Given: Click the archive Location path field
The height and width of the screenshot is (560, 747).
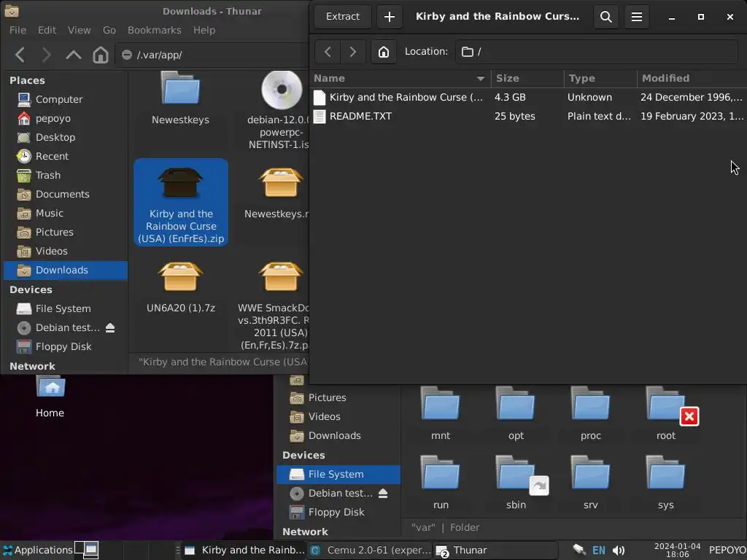Looking at the screenshot, I should [597, 52].
